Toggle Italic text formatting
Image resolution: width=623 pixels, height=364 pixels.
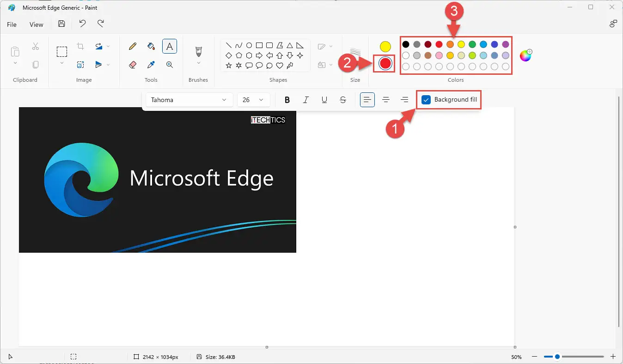305,100
